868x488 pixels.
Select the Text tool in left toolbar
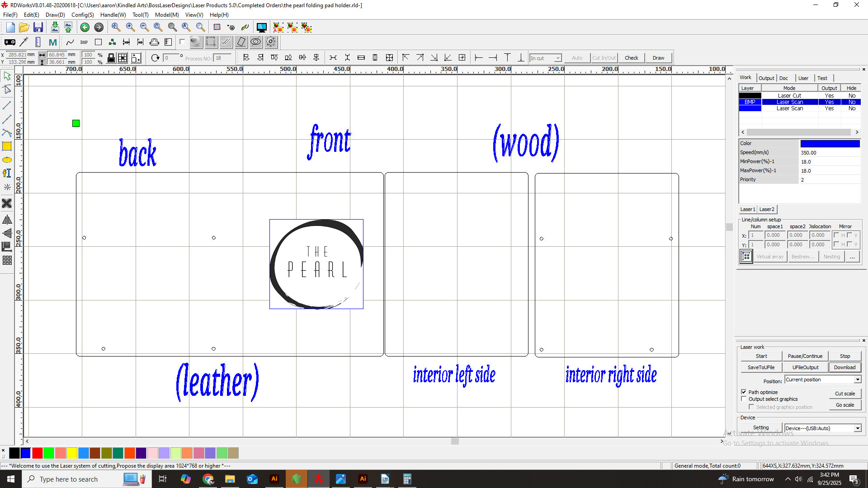pyautogui.click(x=7, y=174)
